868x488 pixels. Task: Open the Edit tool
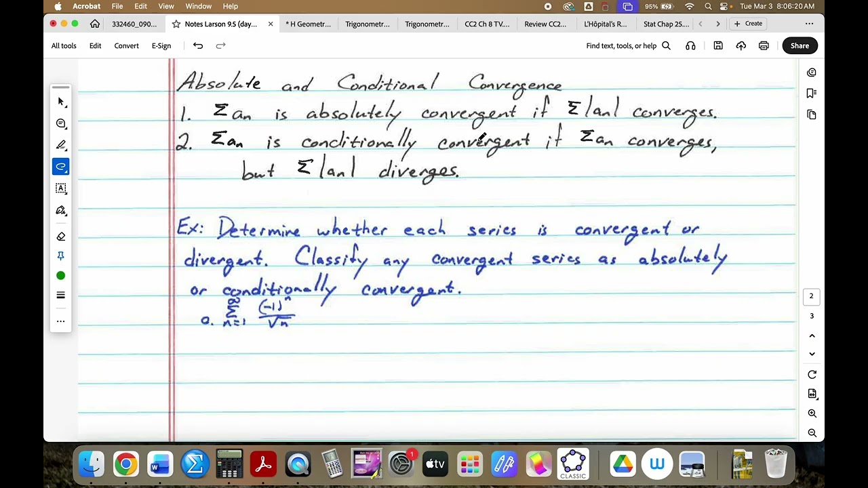[95, 45]
